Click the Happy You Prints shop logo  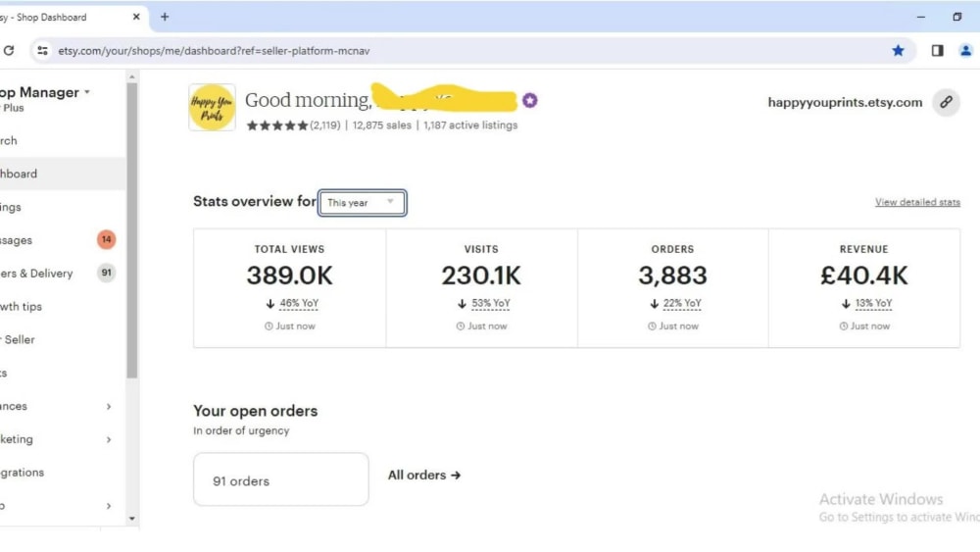pyautogui.click(x=212, y=108)
